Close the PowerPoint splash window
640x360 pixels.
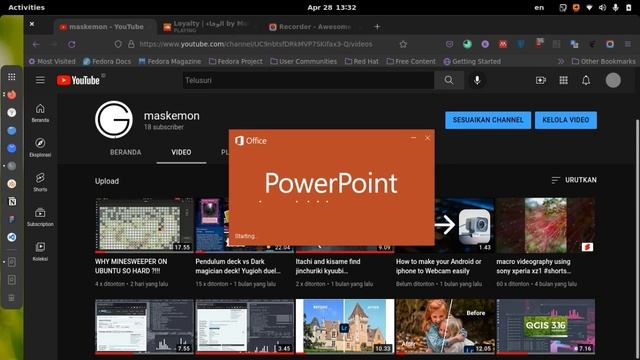427,138
